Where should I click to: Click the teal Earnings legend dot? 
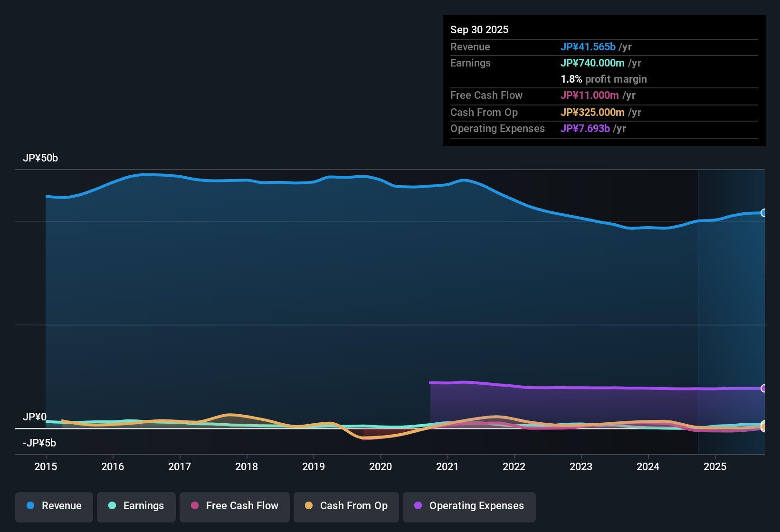(112, 506)
